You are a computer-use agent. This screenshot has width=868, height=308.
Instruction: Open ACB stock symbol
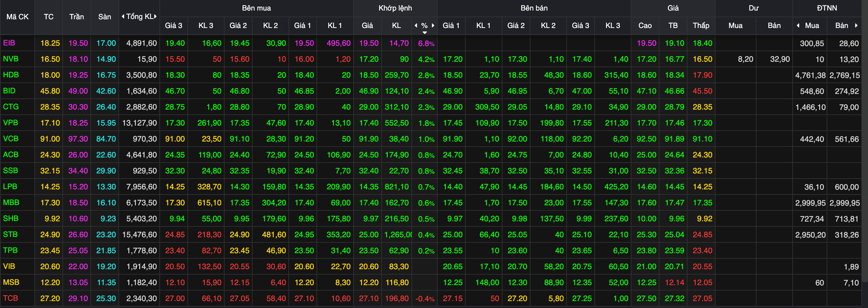11,154
